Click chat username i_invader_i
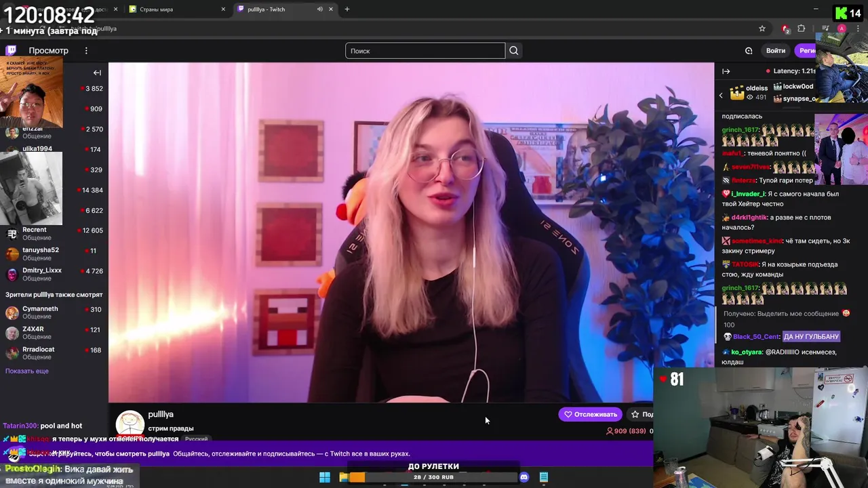The height and width of the screenshot is (488, 868). [748, 194]
